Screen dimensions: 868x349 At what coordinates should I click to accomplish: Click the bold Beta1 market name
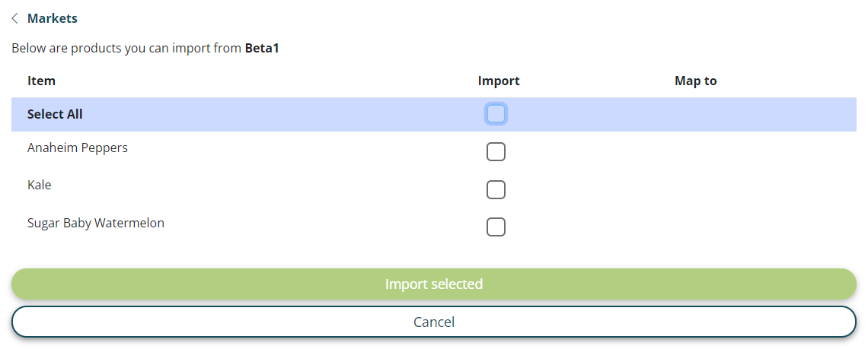pyautogui.click(x=262, y=48)
